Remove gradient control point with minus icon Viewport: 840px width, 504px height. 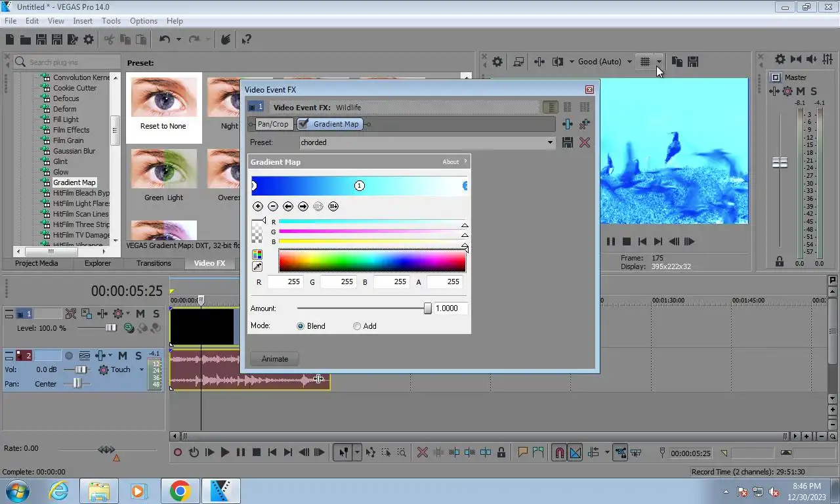tap(273, 206)
